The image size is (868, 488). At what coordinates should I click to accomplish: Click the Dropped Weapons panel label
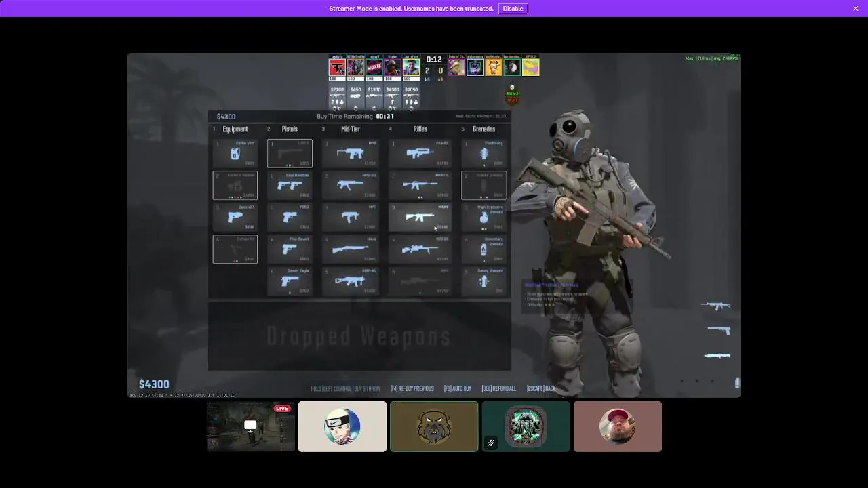pos(359,336)
